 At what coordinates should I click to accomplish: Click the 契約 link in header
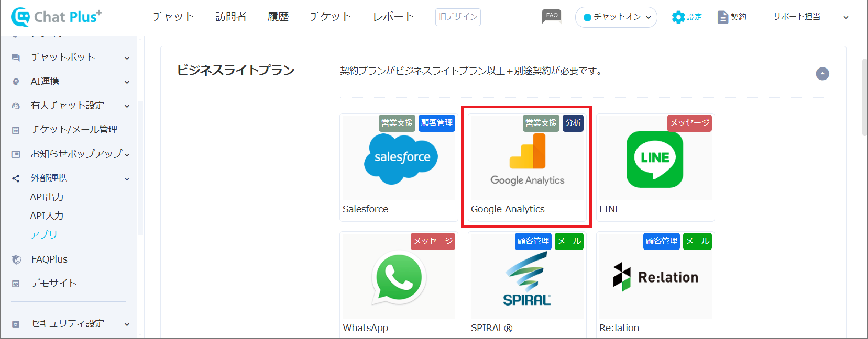coord(739,17)
